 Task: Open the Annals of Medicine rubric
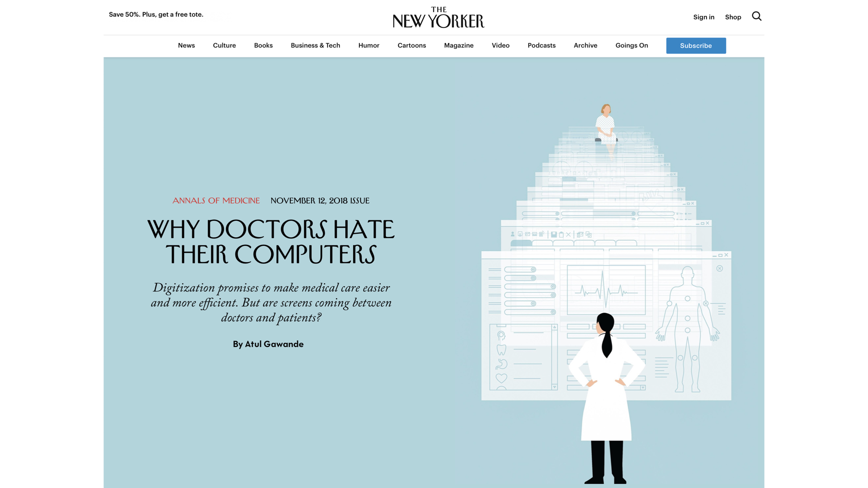(x=216, y=201)
